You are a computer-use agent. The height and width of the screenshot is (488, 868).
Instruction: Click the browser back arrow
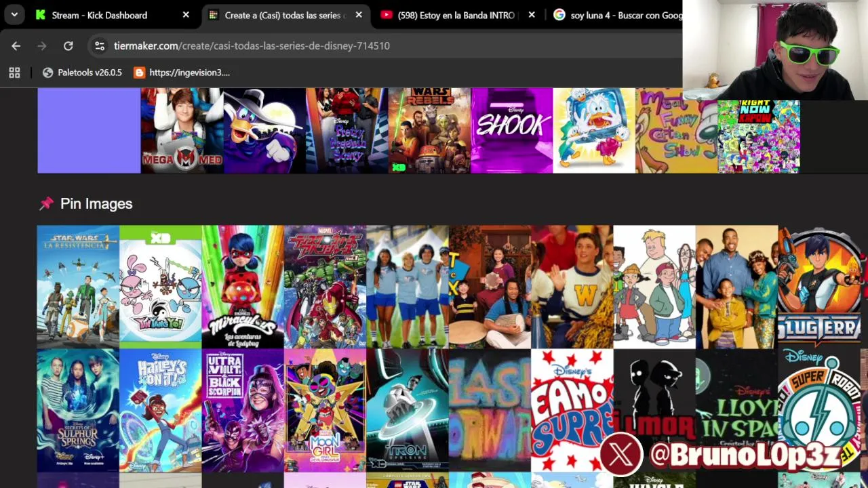click(16, 46)
